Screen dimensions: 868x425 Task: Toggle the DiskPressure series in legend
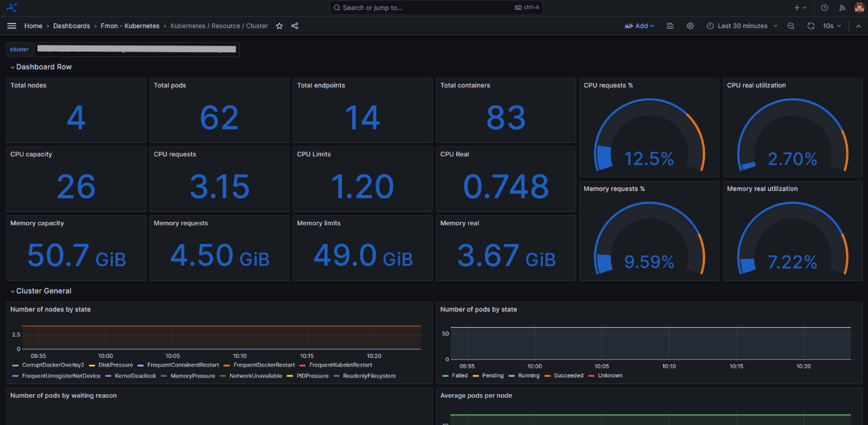(x=115, y=365)
